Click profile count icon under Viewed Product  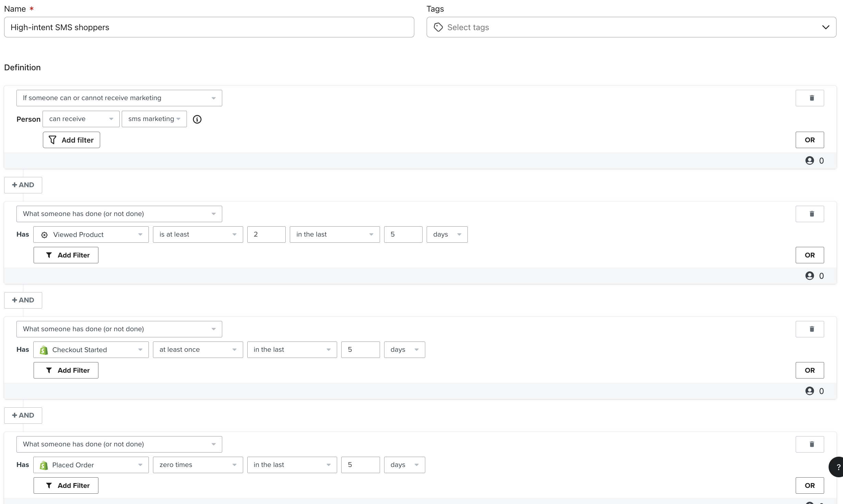pos(809,276)
